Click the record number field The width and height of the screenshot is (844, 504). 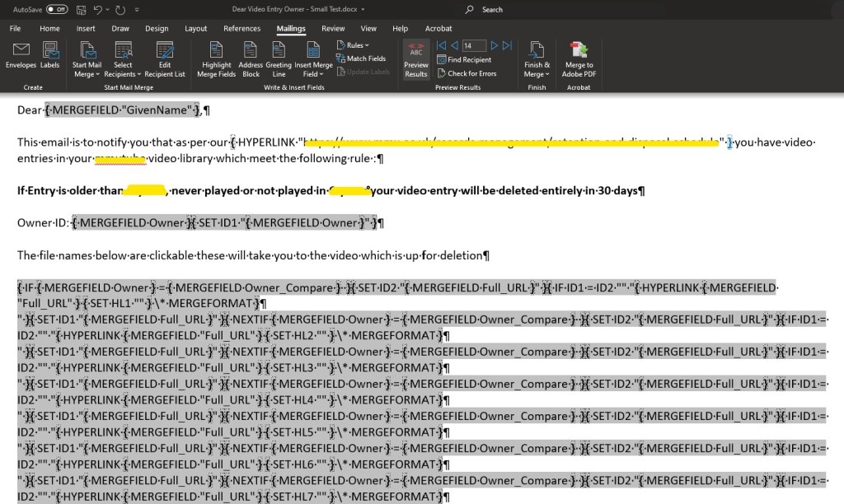(474, 45)
